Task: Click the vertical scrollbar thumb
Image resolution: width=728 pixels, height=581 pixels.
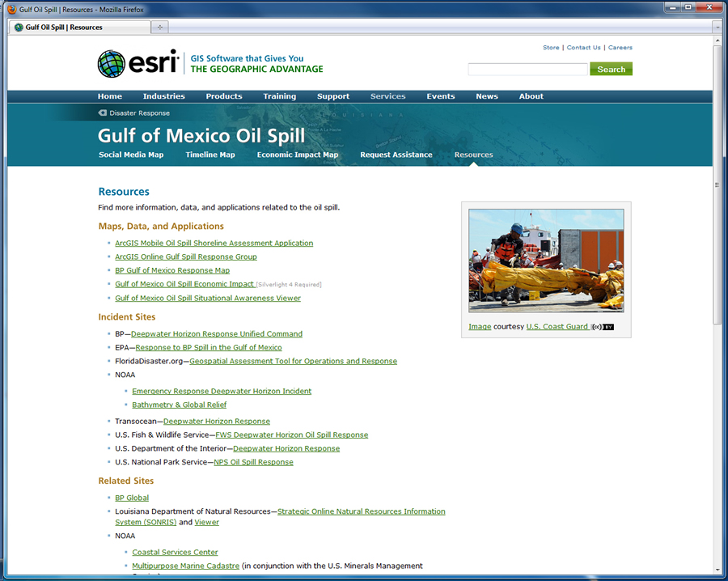Action: click(717, 184)
